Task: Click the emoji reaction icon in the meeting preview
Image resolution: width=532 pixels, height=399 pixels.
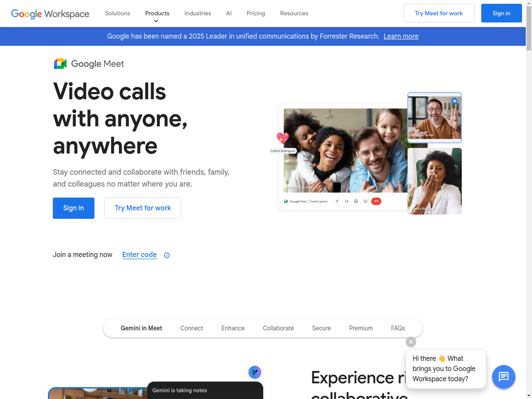Action: pos(356,201)
